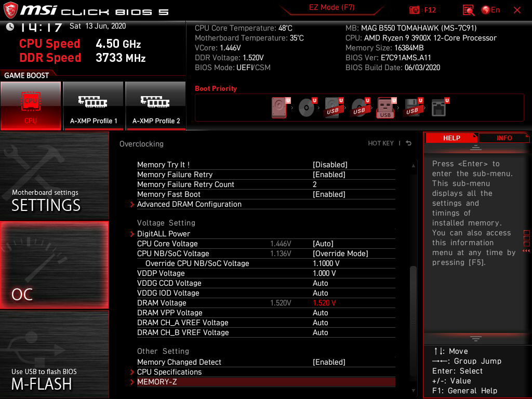Enable A-XMP Profile 1
This screenshot has width=532, height=399.
point(94,105)
